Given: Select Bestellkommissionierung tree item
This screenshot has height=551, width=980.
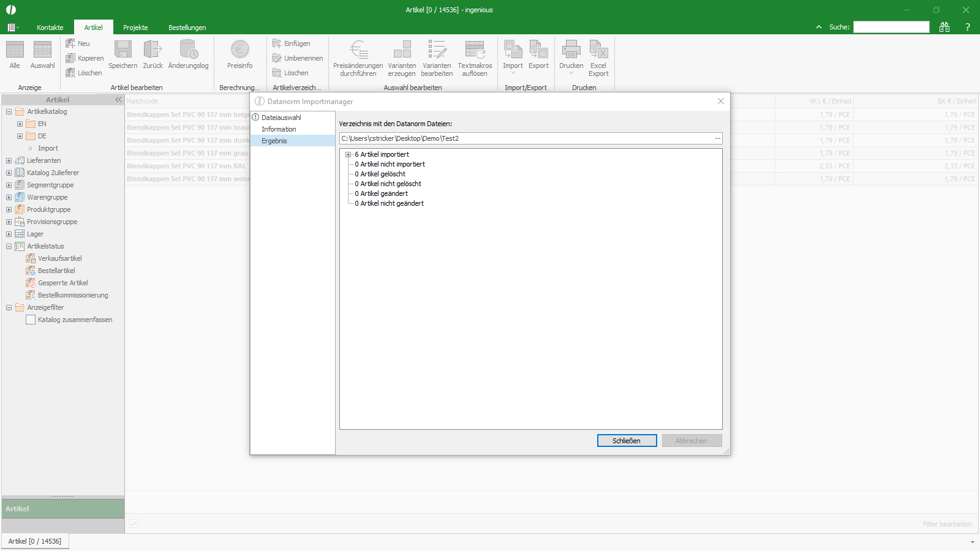Looking at the screenshot, I should (73, 295).
